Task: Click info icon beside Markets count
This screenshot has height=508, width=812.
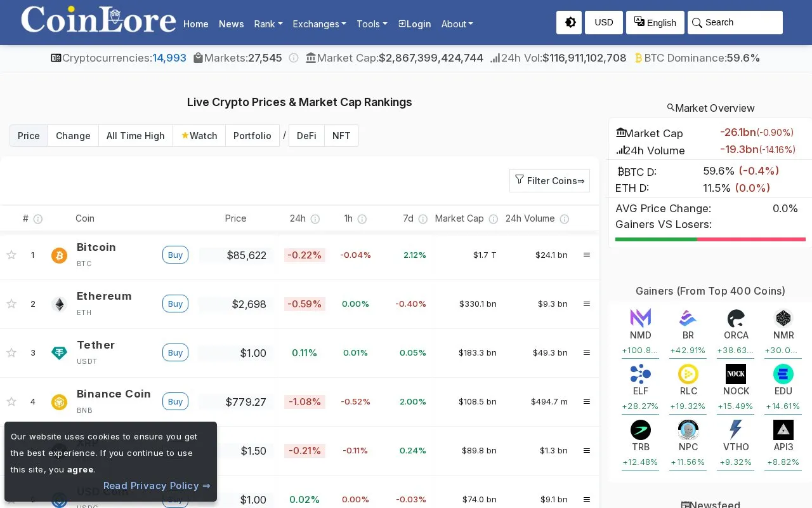Action: pos(294,58)
